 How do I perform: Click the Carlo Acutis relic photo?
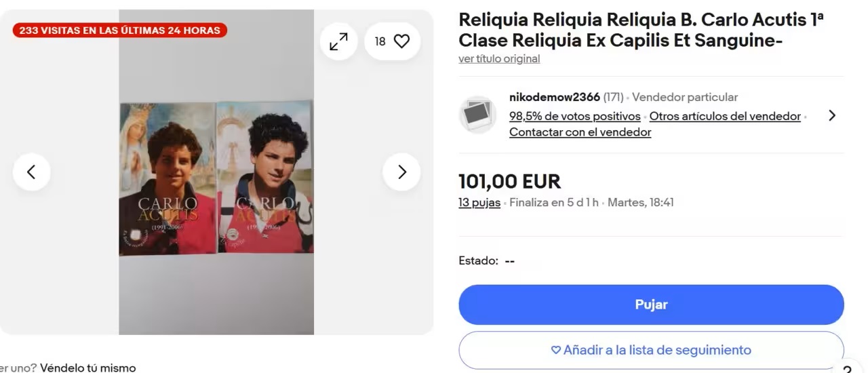[216, 178]
